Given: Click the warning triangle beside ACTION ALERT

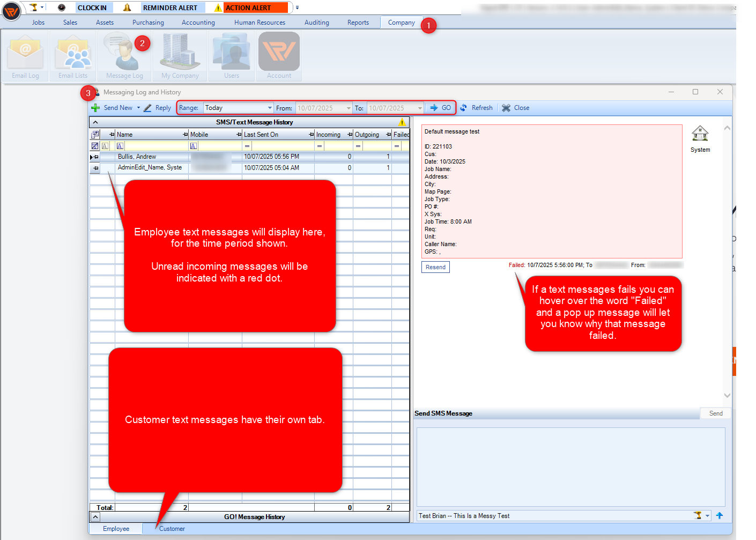Looking at the screenshot, I should 218,8.
